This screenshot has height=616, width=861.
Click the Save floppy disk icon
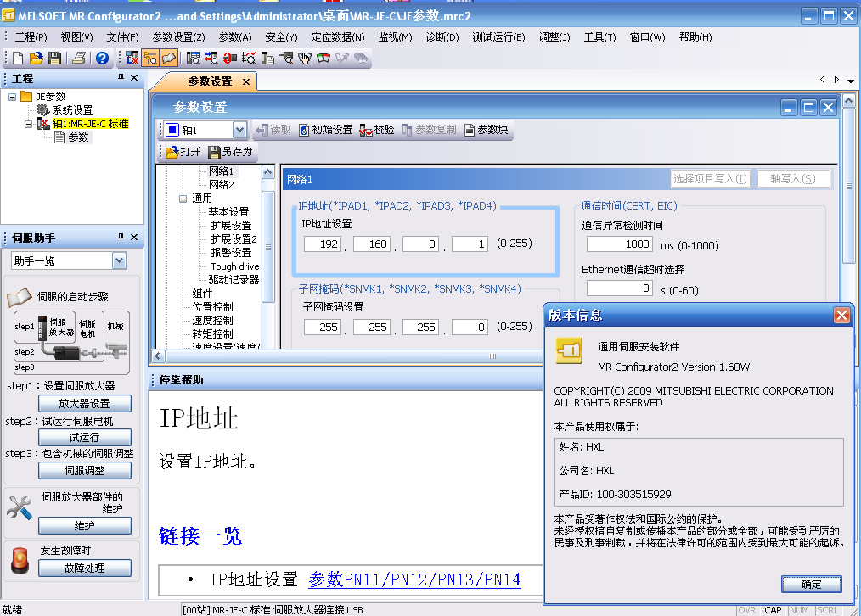click(x=54, y=58)
